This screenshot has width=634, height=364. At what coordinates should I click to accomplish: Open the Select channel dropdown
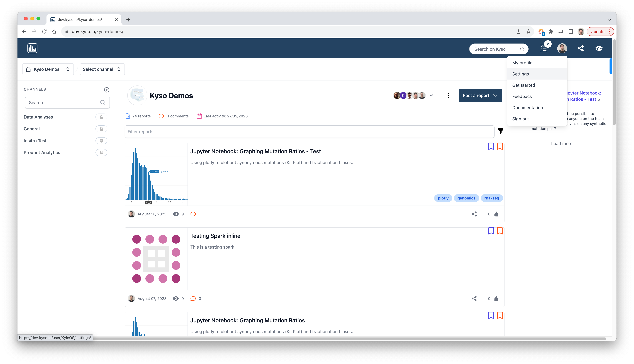click(x=102, y=69)
